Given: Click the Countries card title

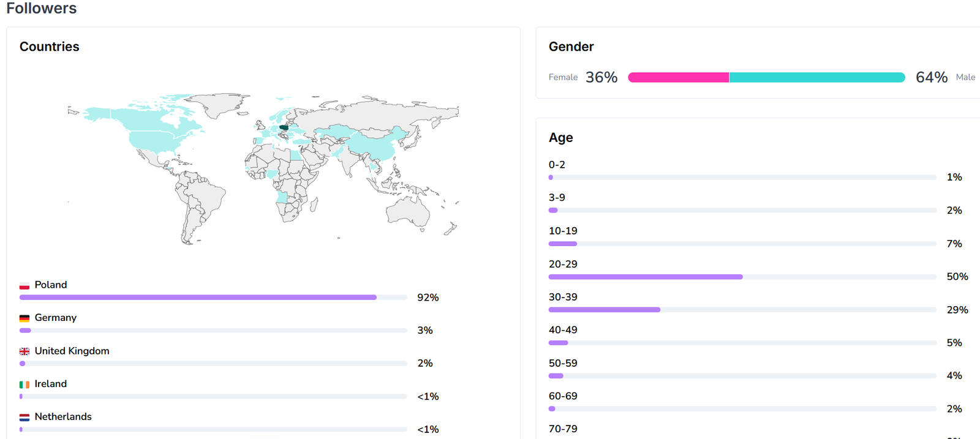Looking at the screenshot, I should click(x=50, y=47).
